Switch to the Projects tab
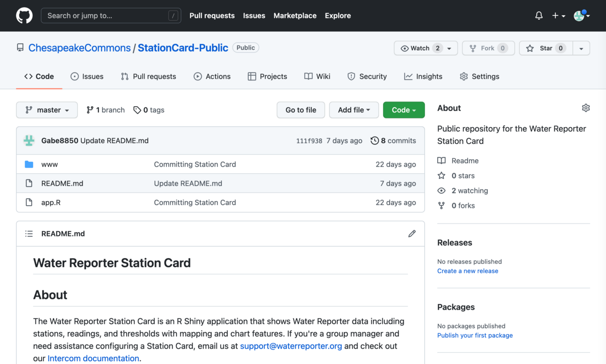The height and width of the screenshot is (364, 606). (x=268, y=76)
